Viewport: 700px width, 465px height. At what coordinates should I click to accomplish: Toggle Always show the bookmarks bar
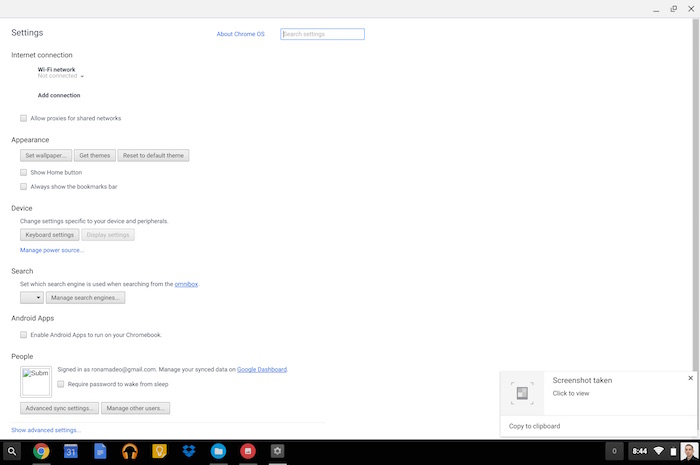24,186
